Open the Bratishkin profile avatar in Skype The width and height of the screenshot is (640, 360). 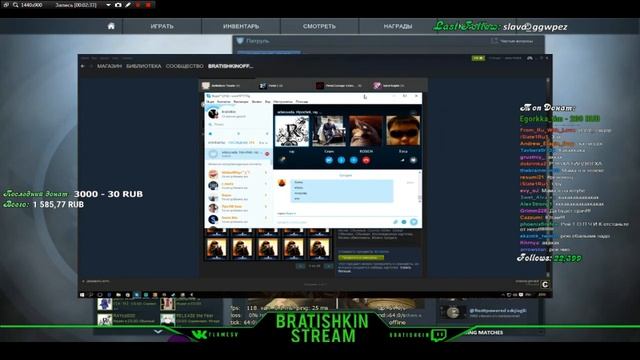tap(213, 113)
